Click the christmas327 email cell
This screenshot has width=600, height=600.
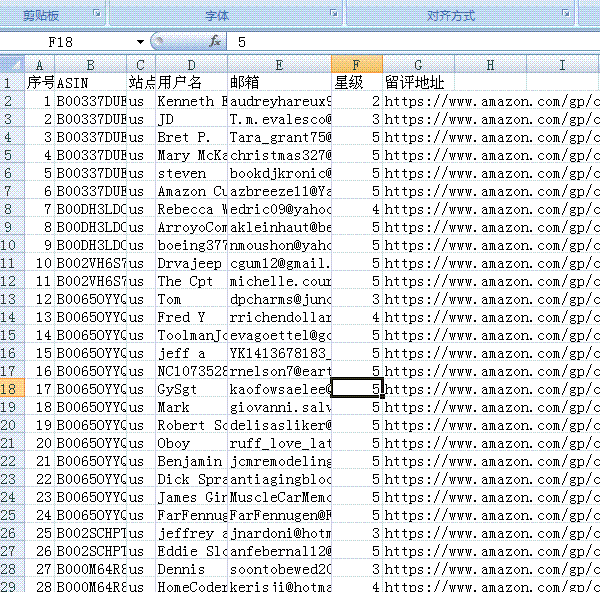pyautogui.click(x=279, y=155)
